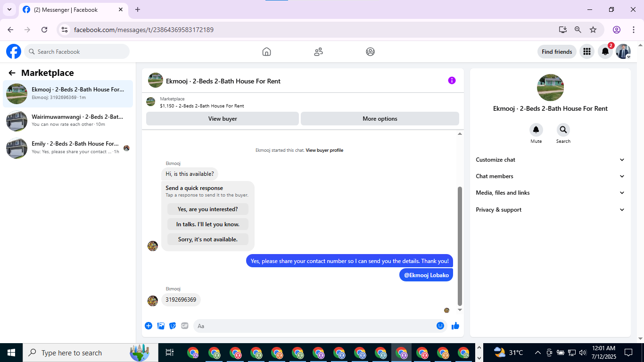Open the volume control in system tray
Image resolution: width=644 pixels, height=362 pixels.
(x=583, y=353)
